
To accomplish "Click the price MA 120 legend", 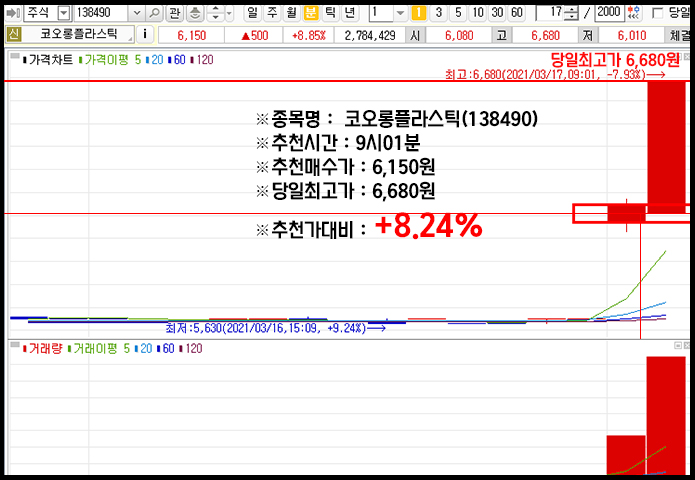I will (202, 59).
